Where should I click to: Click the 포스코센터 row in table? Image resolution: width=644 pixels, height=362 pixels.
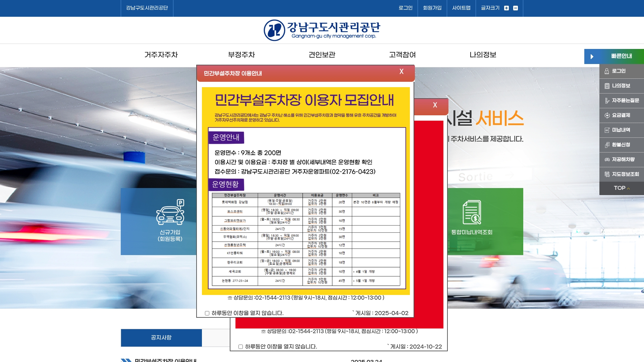pyautogui.click(x=306, y=212)
